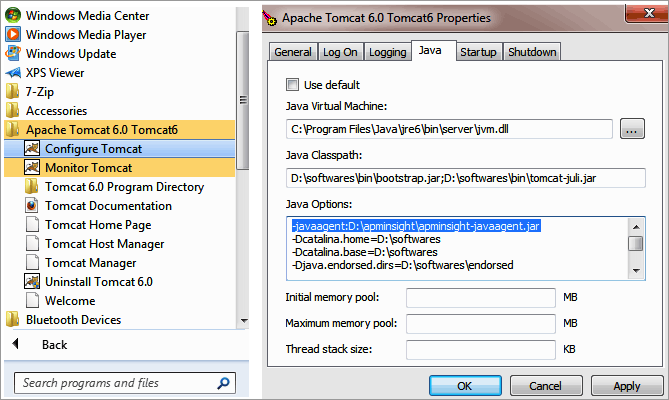The height and width of the screenshot is (400, 669).
Task: Enable the Use default checkbox
Action: coord(293,85)
